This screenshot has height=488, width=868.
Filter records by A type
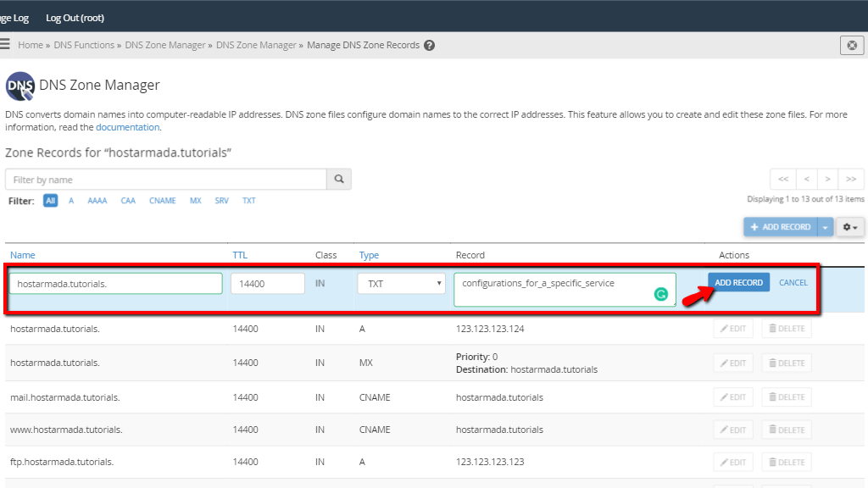click(x=71, y=201)
